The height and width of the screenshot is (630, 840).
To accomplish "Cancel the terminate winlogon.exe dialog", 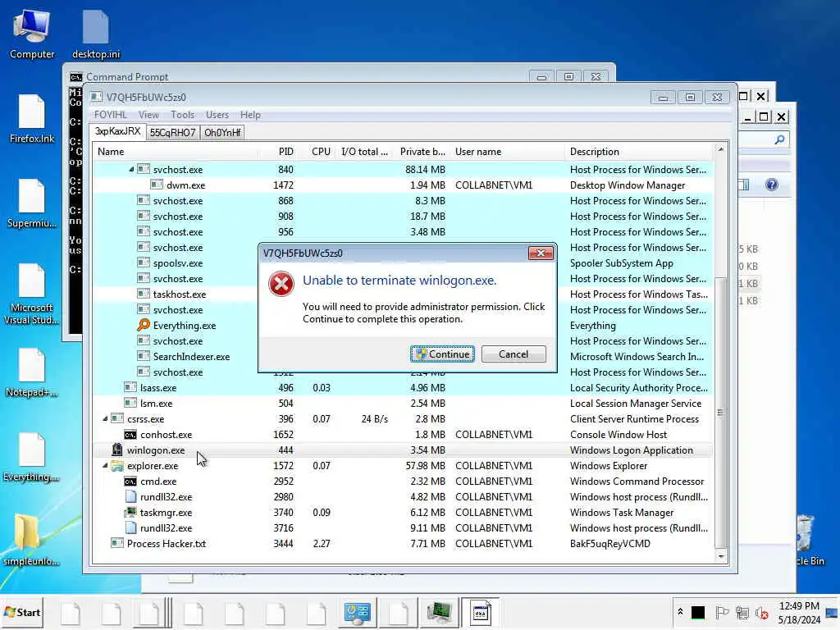I will (x=514, y=354).
